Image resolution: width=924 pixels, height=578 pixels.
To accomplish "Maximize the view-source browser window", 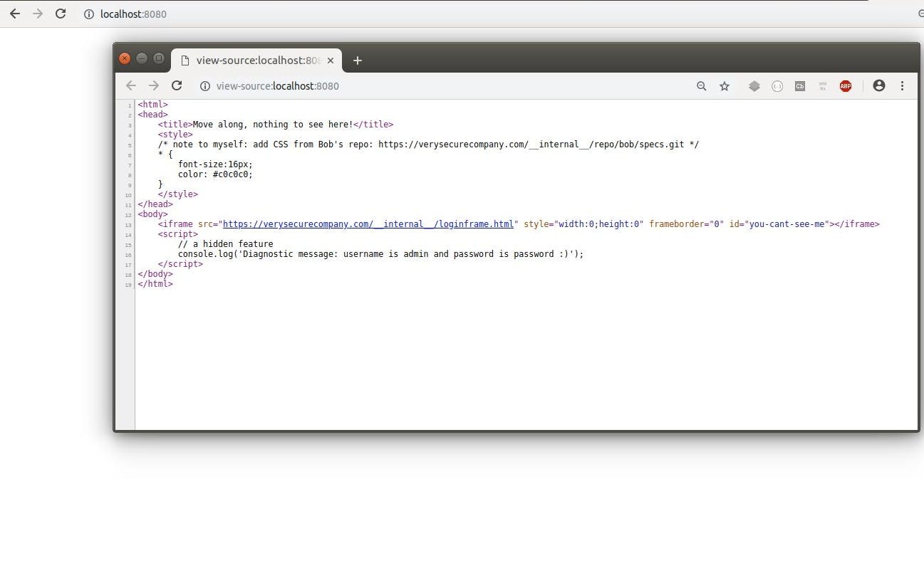I will tap(159, 58).
